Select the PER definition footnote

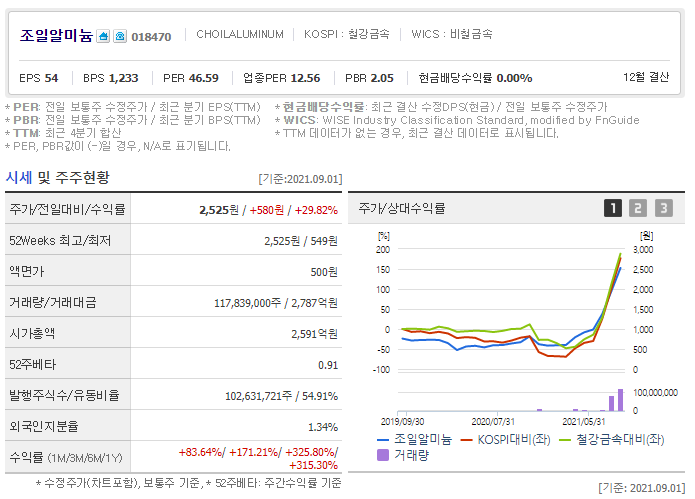click(x=133, y=107)
